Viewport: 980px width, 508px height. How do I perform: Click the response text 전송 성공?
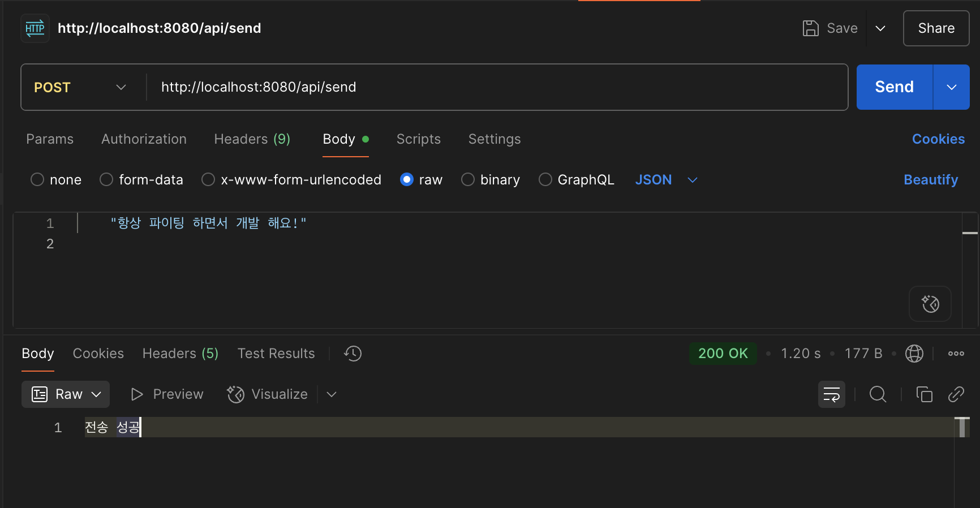click(x=113, y=427)
